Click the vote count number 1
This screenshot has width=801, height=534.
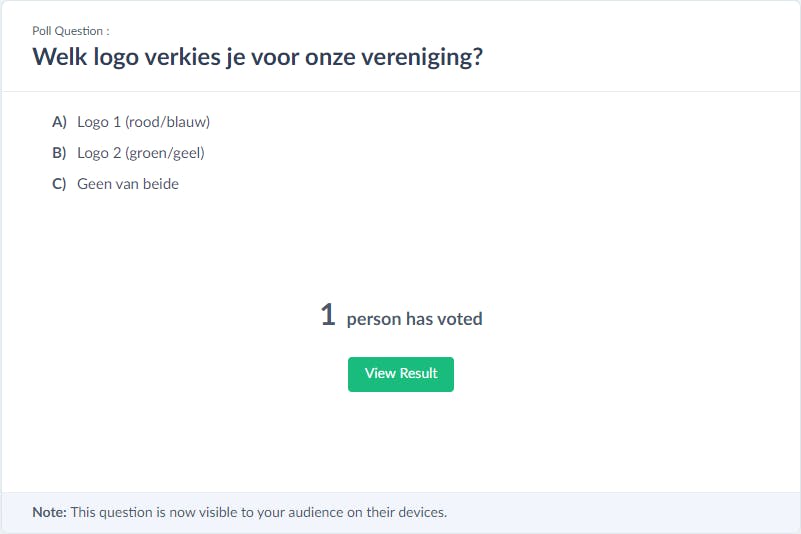click(328, 316)
